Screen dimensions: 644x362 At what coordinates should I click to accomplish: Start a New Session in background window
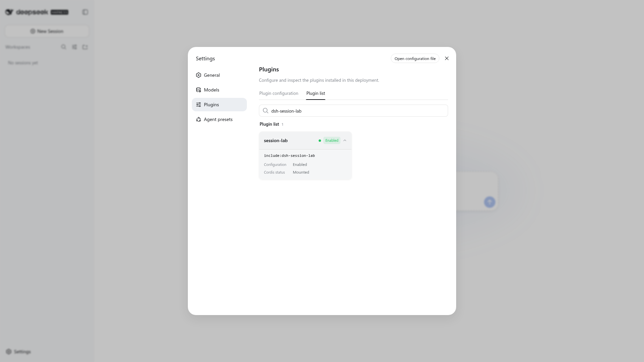coord(47,31)
